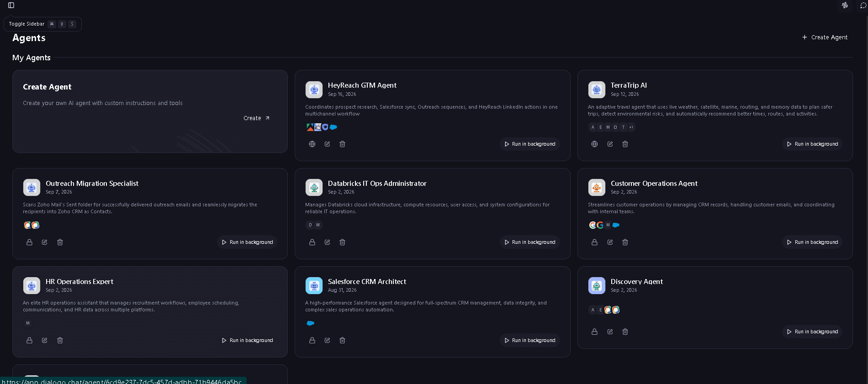Click lock icon on Customer Operations Agent

594,242
